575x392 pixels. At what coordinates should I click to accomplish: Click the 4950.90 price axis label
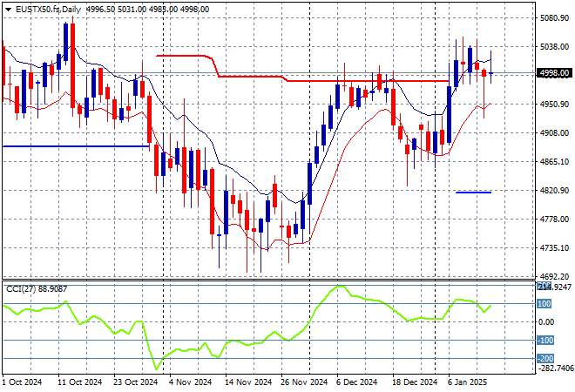click(x=554, y=105)
